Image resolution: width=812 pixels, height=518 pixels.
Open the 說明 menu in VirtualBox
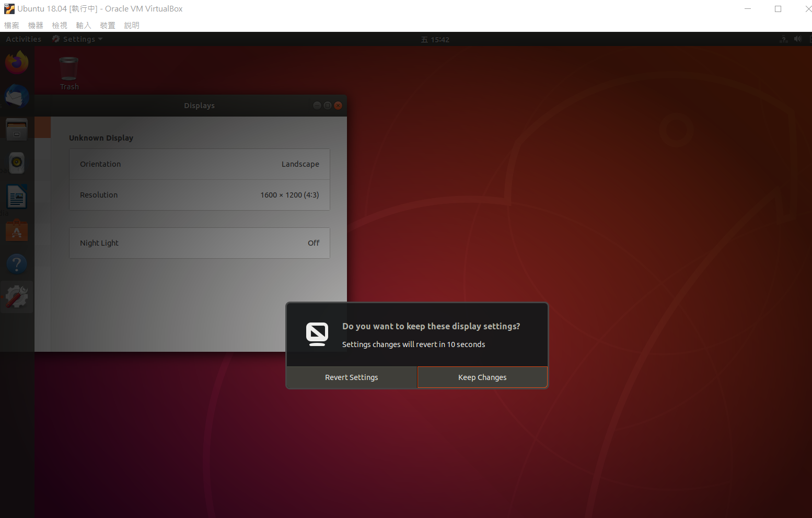132,25
